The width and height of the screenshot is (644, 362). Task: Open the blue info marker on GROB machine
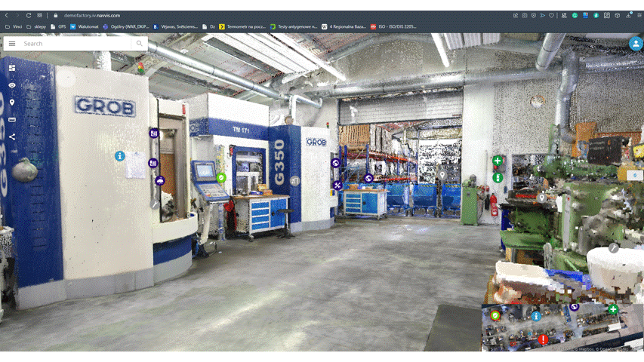119,156
